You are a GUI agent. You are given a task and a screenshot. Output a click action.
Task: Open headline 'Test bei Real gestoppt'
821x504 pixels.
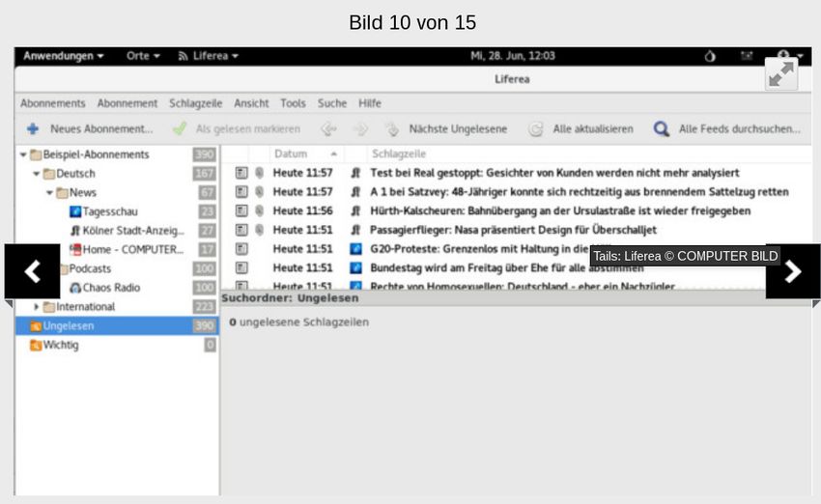tap(554, 173)
